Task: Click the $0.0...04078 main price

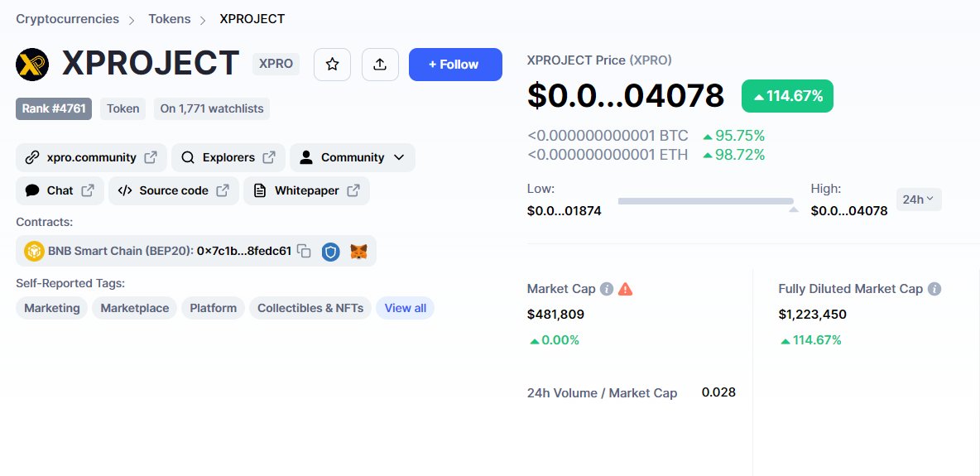Action: pos(626,96)
